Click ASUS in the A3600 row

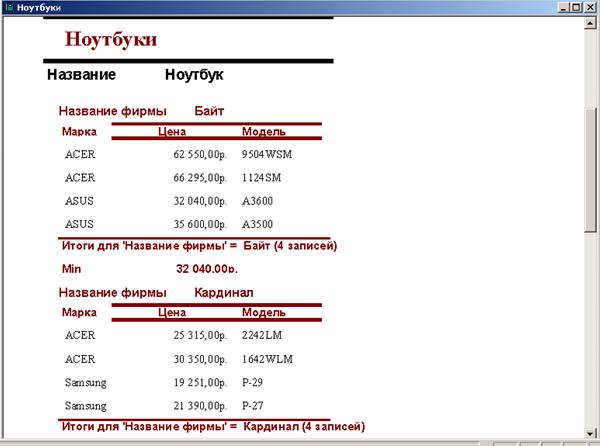(79, 201)
